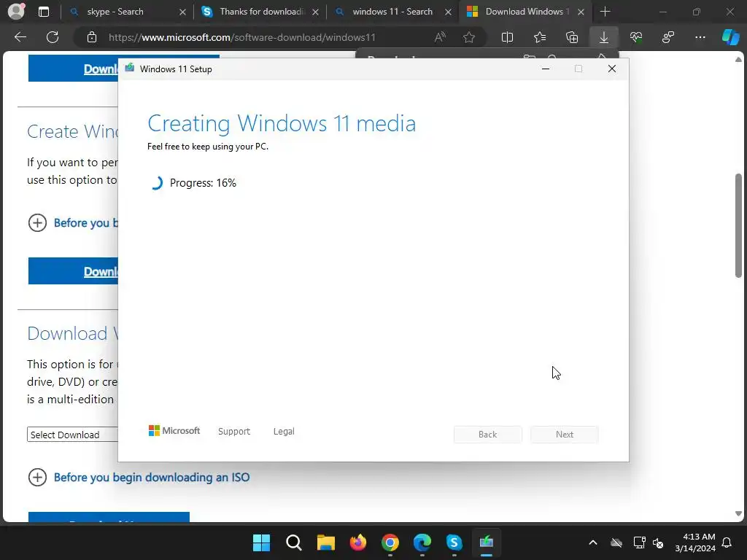
Task: Switch to the 'windows 11 - Search' tab
Action: click(392, 12)
